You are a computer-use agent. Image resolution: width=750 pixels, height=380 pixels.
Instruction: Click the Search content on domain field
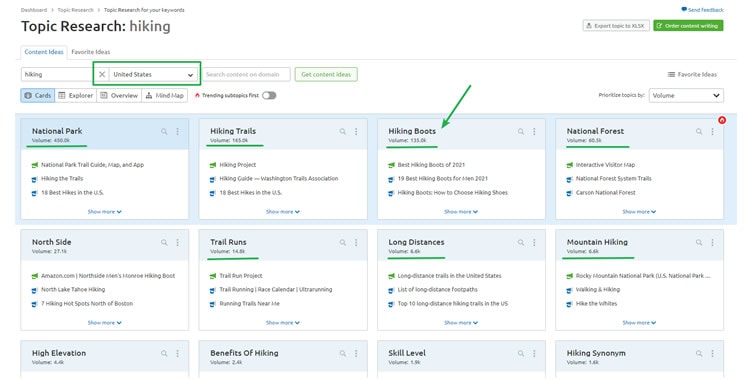tap(246, 74)
